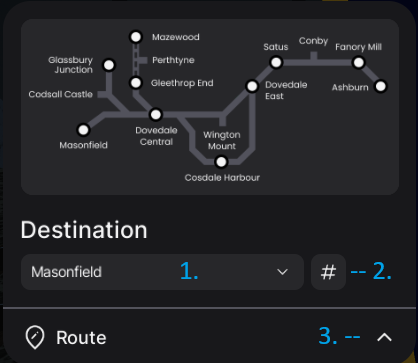Screen dimensions: 418x363
Task: Click the Conby stop tick mark
Action: pos(314,56)
